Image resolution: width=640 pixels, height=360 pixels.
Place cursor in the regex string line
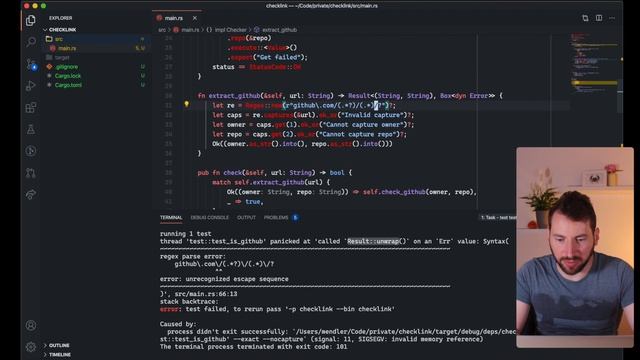coord(304,105)
